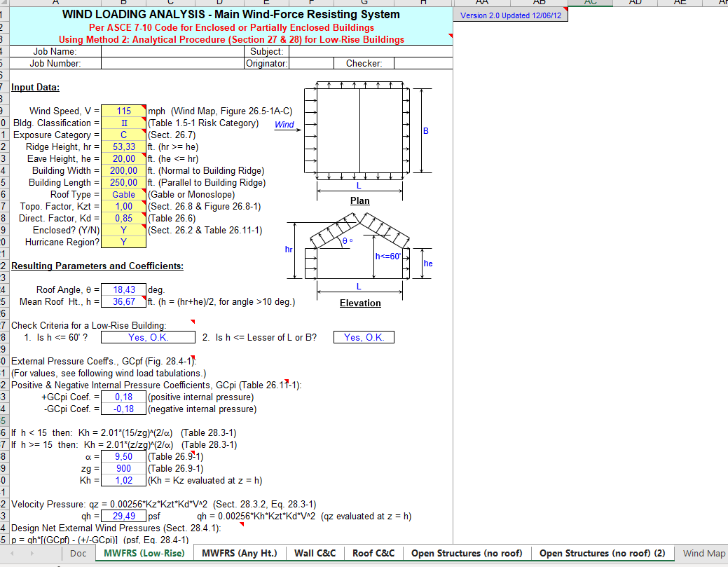The width and height of the screenshot is (728, 567).
Task: Toggle the Enclosed? (Y/N) value cell
Action: click(x=123, y=230)
